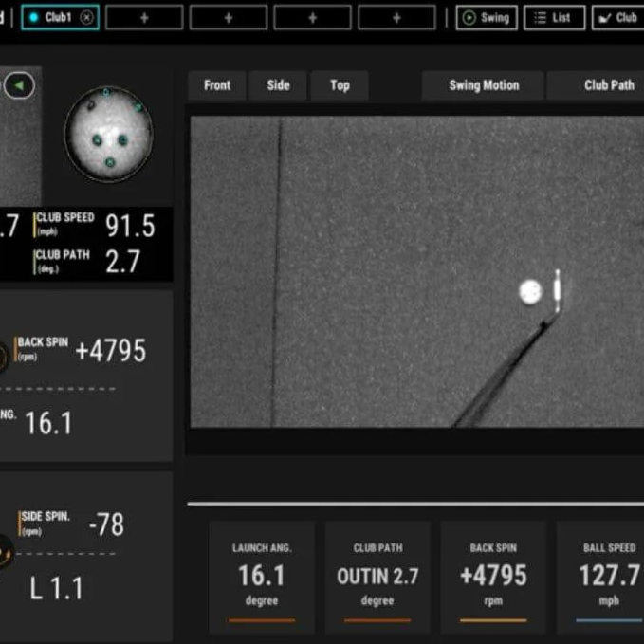Switch to the Side camera view
This screenshot has width=644, height=644.
278,85
